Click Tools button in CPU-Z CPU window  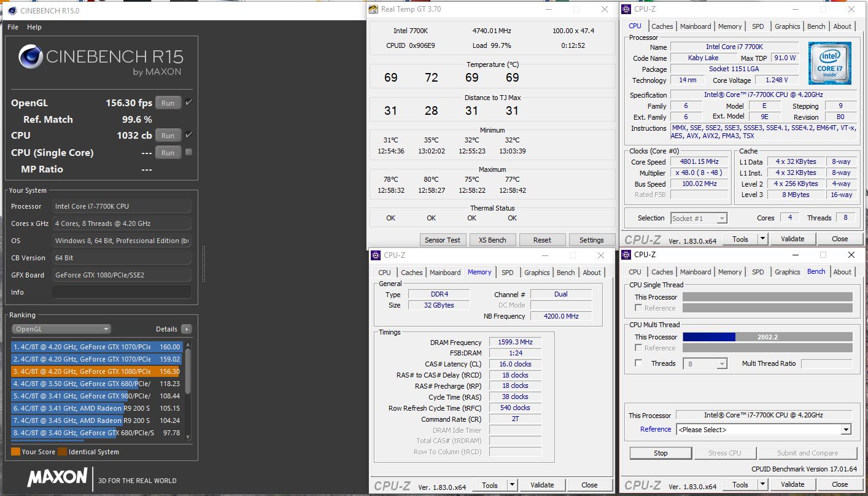click(x=740, y=239)
